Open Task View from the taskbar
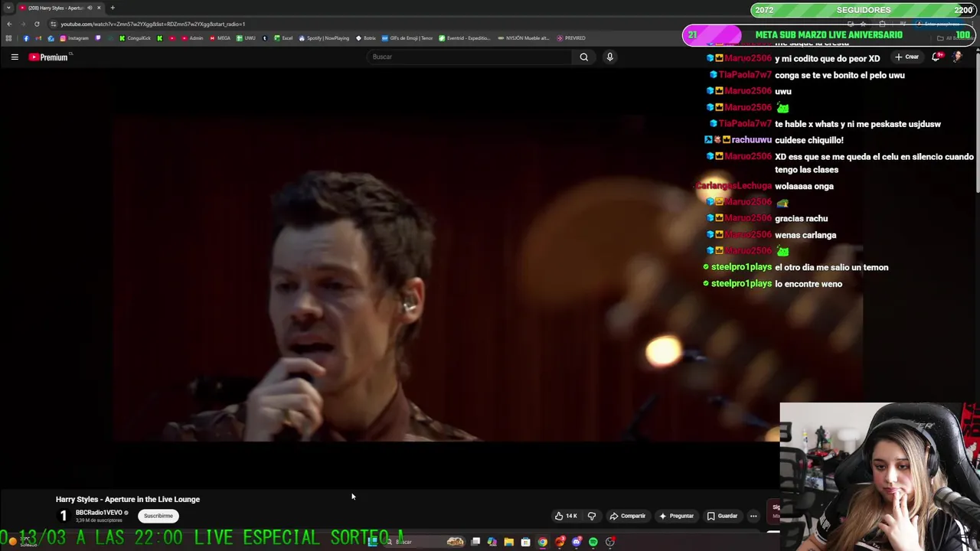Image resolution: width=980 pixels, height=551 pixels. (x=475, y=542)
